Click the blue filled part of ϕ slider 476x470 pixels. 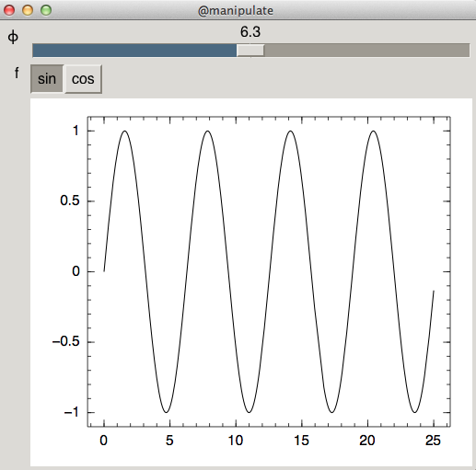[x=134, y=51]
